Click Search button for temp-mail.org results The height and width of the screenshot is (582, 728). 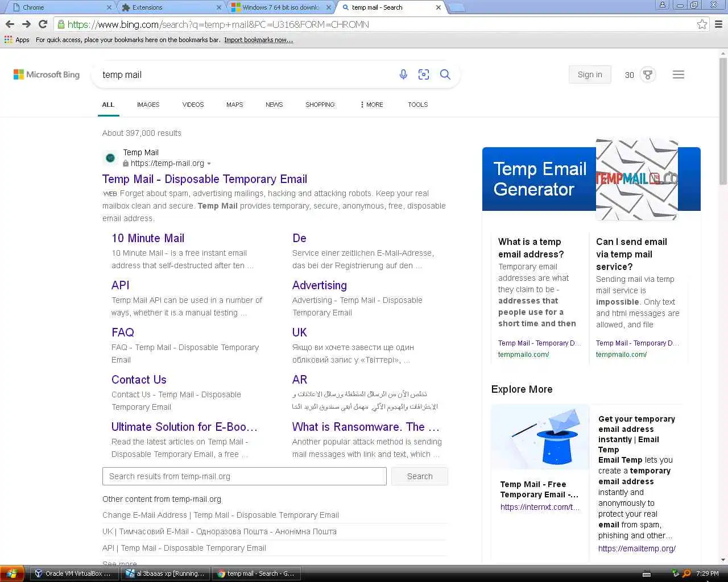pyautogui.click(x=420, y=476)
